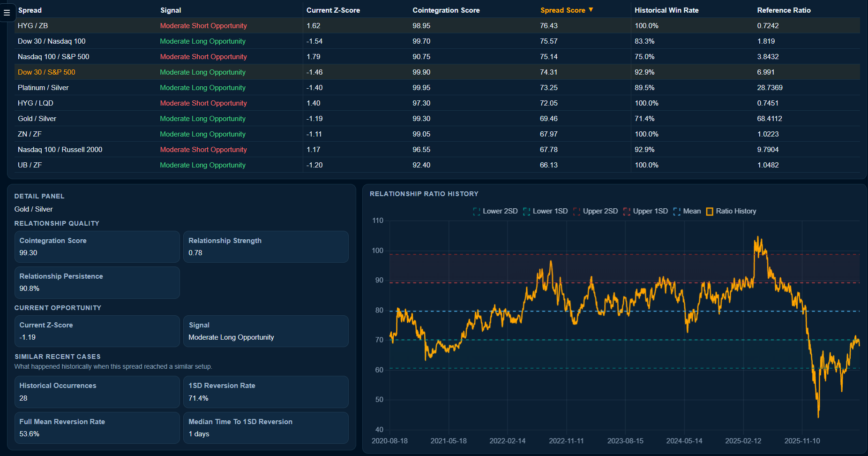Image resolution: width=868 pixels, height=456 pixels.
Task: Toggle the Mean legend series
Action: pyautogui.click(x=687, y=211)
